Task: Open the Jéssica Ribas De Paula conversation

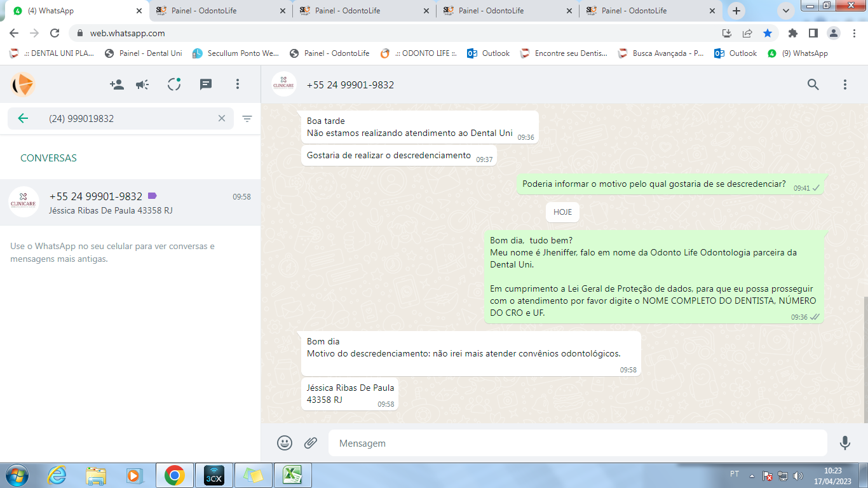Action: click(130, 203)
